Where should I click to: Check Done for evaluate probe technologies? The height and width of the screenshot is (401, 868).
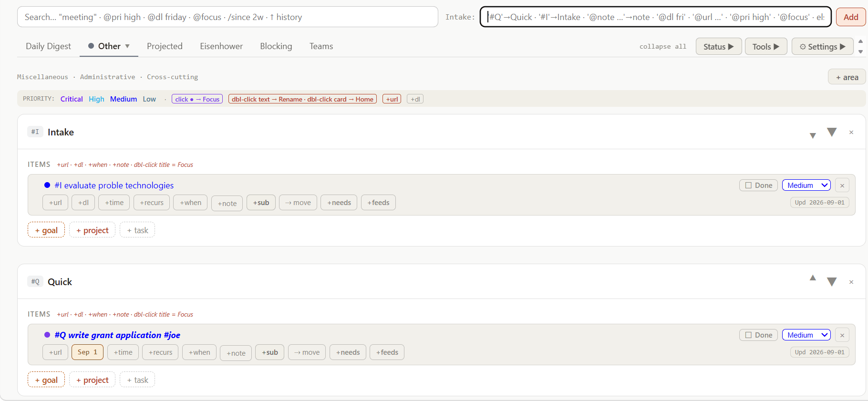[x=758, y=185]
